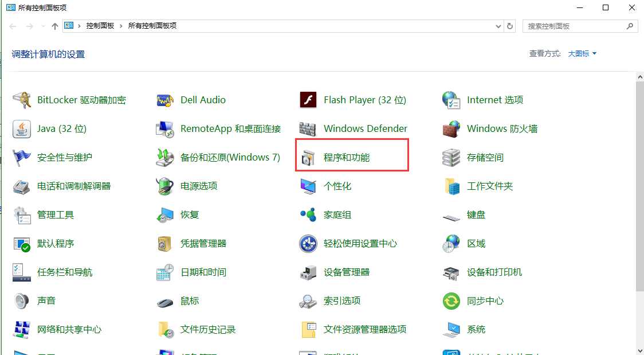
Task: Open the 设备管理器 link text
Action: point(347,272)
